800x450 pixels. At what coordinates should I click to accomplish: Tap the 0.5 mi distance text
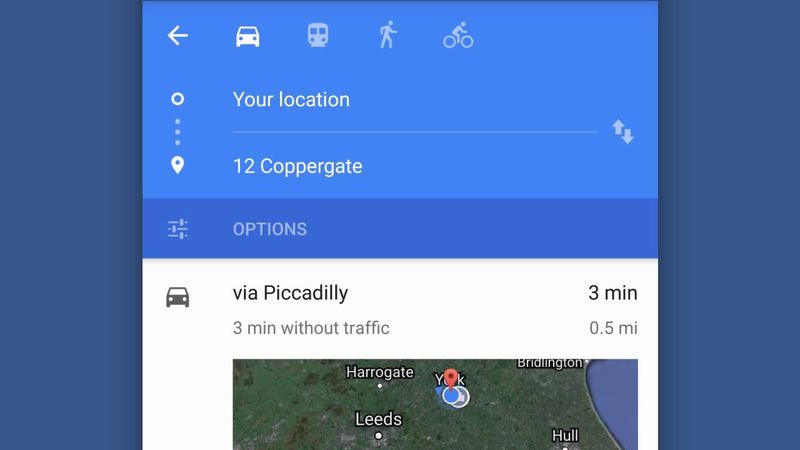coord(613,328)
